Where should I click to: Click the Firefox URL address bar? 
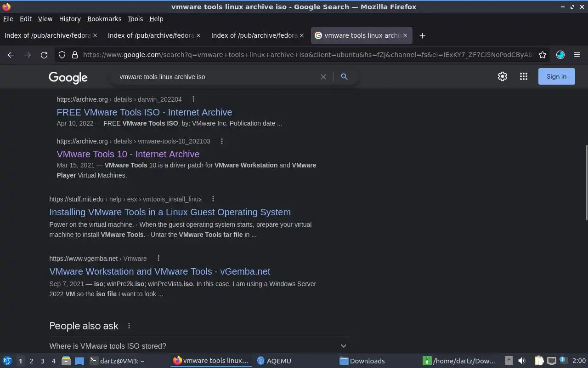[x=308, y=55]
